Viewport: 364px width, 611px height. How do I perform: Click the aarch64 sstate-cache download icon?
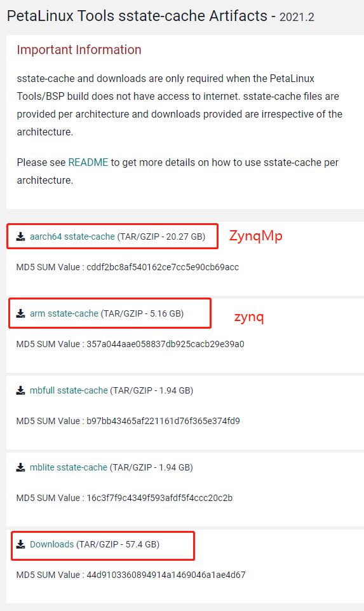pos(20,237)
